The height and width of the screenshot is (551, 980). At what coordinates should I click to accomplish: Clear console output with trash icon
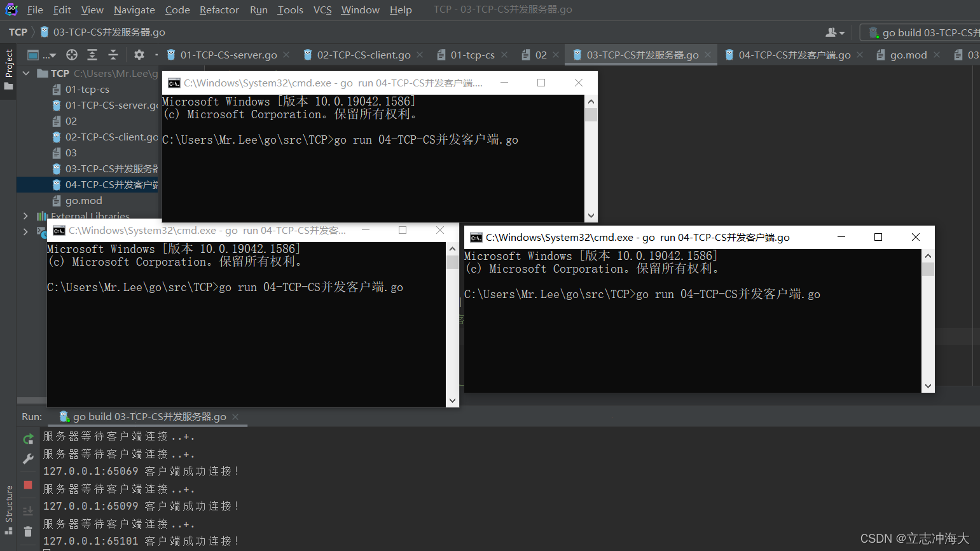coord(28,532)
